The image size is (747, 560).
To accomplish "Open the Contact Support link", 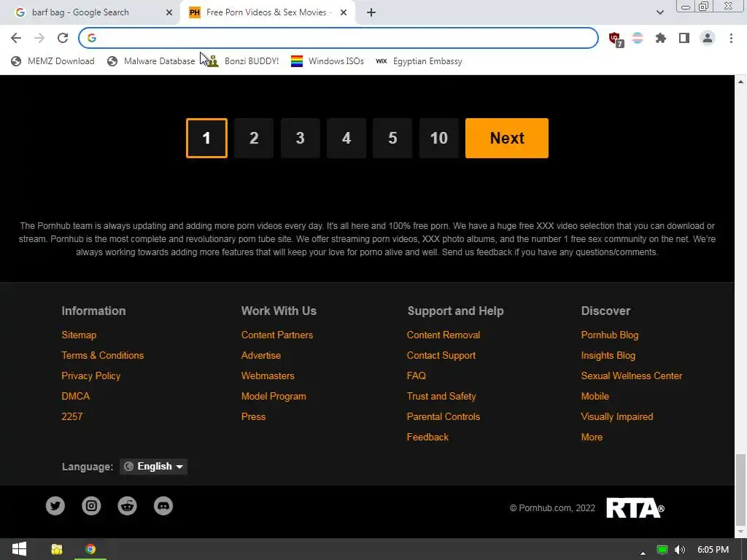I will coord(441,355).
